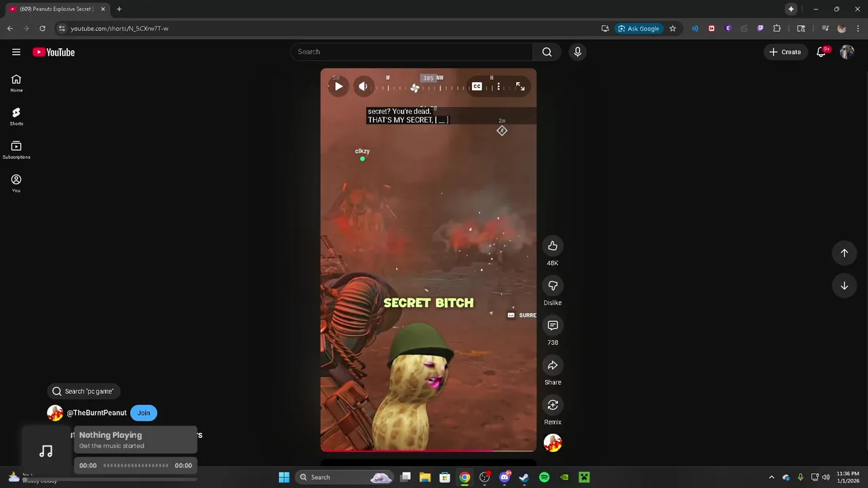Expand the Short to fullscreen
The height and width of the screenshot is (488, 868).
tap(520, 86)
